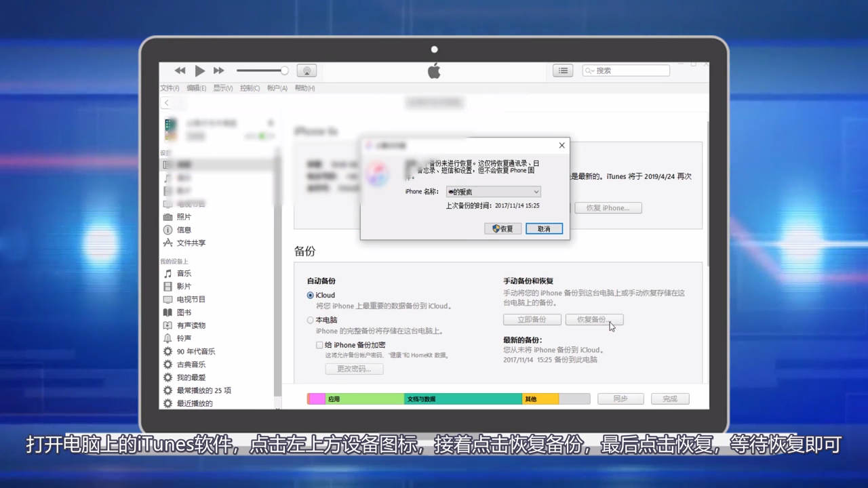Click the pink storage bar segment
Image resolution: width=868 pixels, height=488 pixels.
(x=317, y=399)
